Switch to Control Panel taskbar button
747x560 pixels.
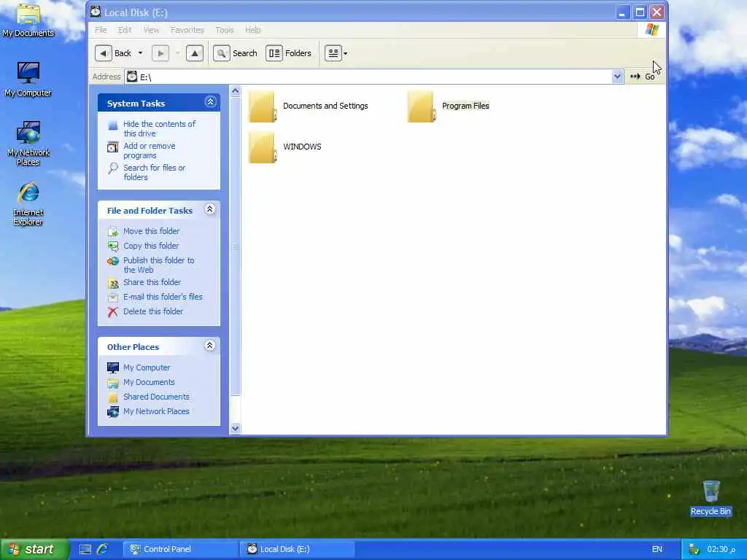[x=179, y=549]
